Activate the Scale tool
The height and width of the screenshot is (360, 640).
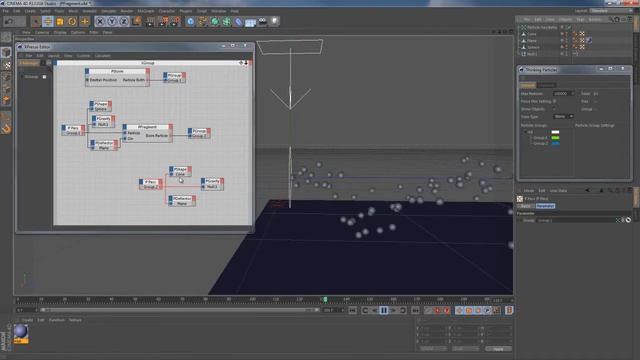[x=60, y=21]
